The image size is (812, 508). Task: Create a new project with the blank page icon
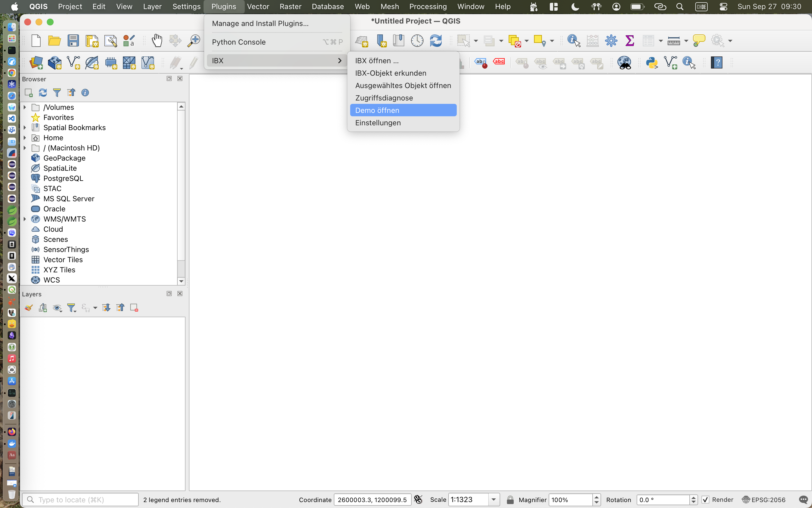(x=36, y=41)
